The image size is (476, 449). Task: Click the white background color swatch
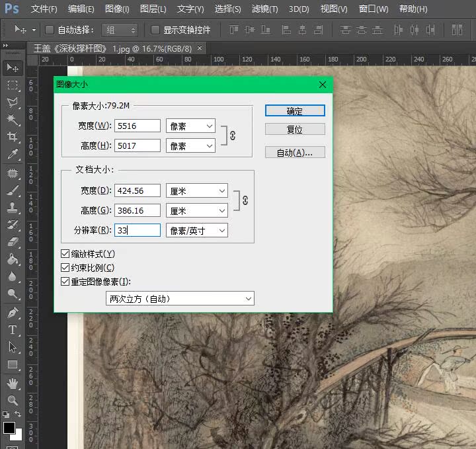(x=19, y=437)
